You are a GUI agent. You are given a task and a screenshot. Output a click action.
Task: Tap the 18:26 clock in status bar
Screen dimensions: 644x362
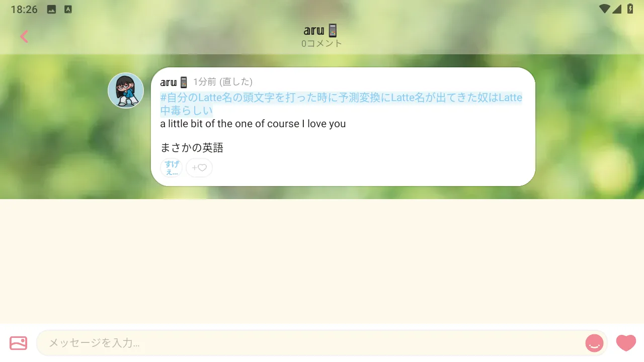click(x=24, y=9)
